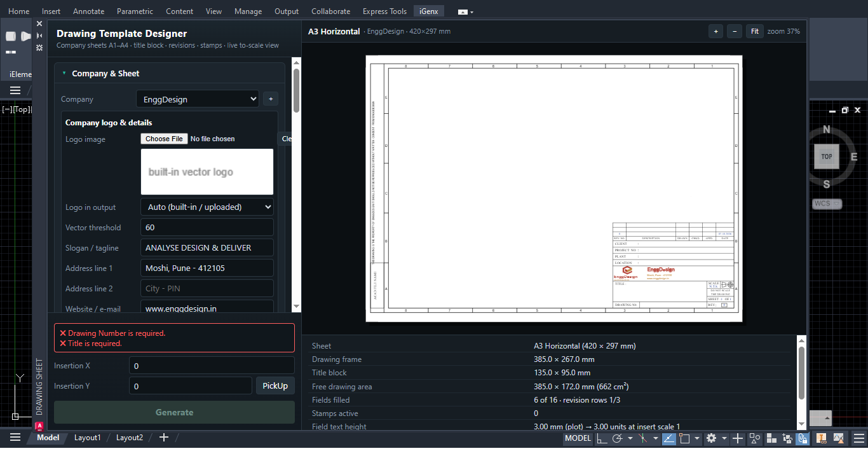The image size is (868, 451).
Task: Open the Parametric ribbon tab
Action: [x=135, y=11]
